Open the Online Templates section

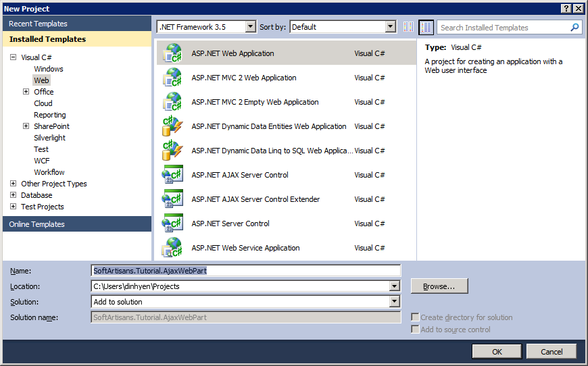pos(77,224)
